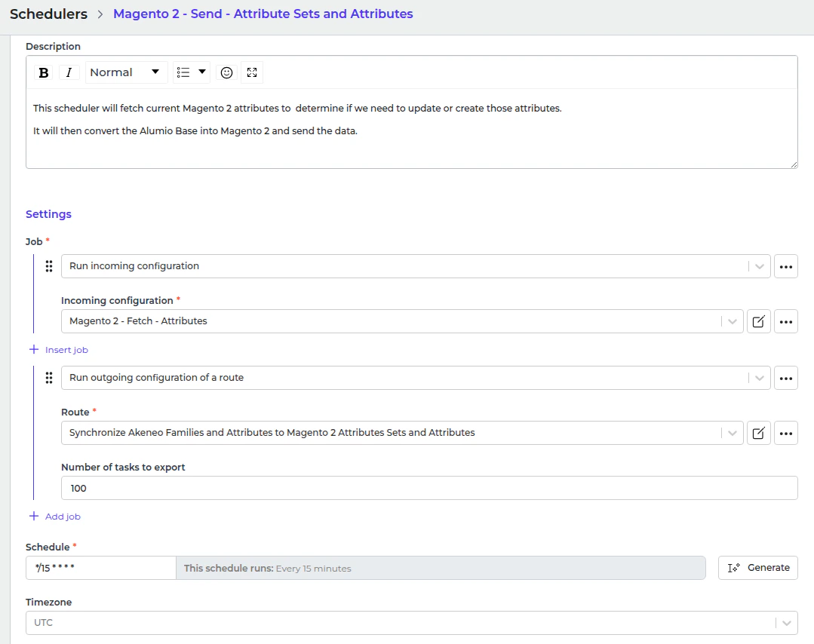Click the Add job link
This screenshot has width=814, height=644.
55,517
